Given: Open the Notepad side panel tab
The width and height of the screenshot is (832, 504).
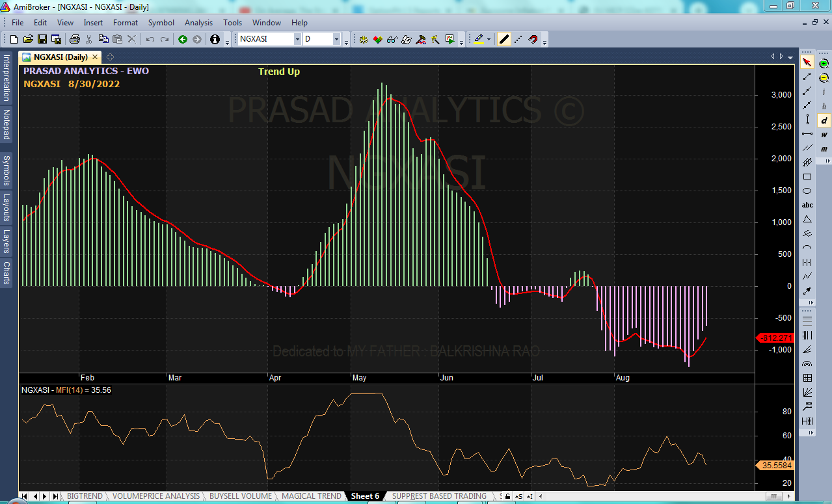Looking at the screenshot, I should pyautogui.click(x=7, y=124).
